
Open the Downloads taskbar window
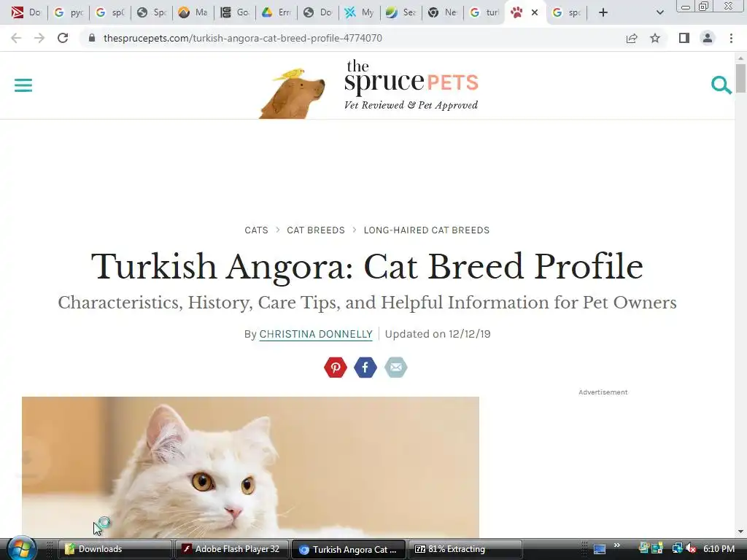pyautogui.click(x=115, y=549)
